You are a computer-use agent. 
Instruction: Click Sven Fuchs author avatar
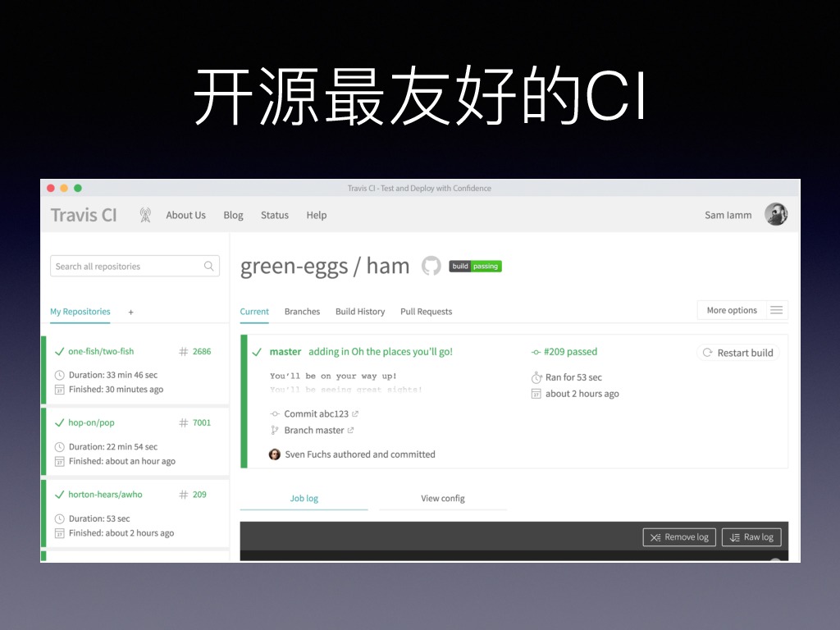coord(274,454)
